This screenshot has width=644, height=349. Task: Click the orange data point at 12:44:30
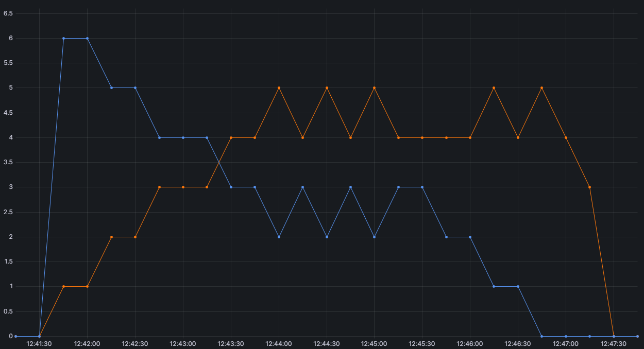(327, 88)
